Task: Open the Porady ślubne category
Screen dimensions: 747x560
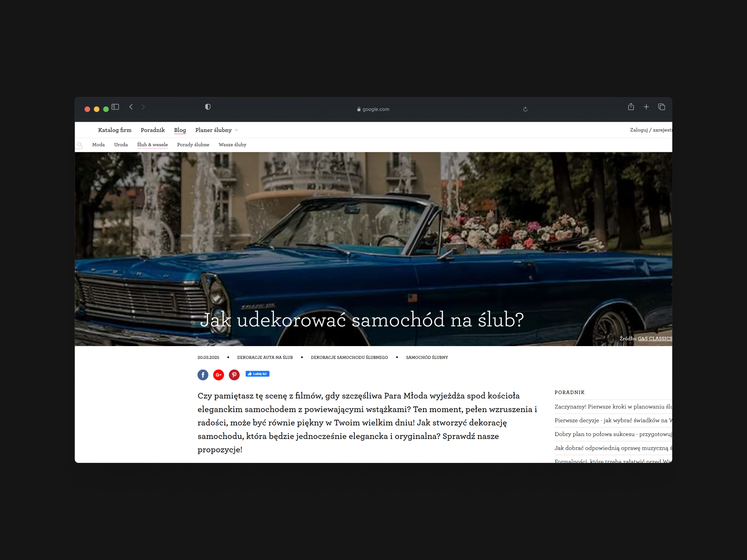Action: 193,145
